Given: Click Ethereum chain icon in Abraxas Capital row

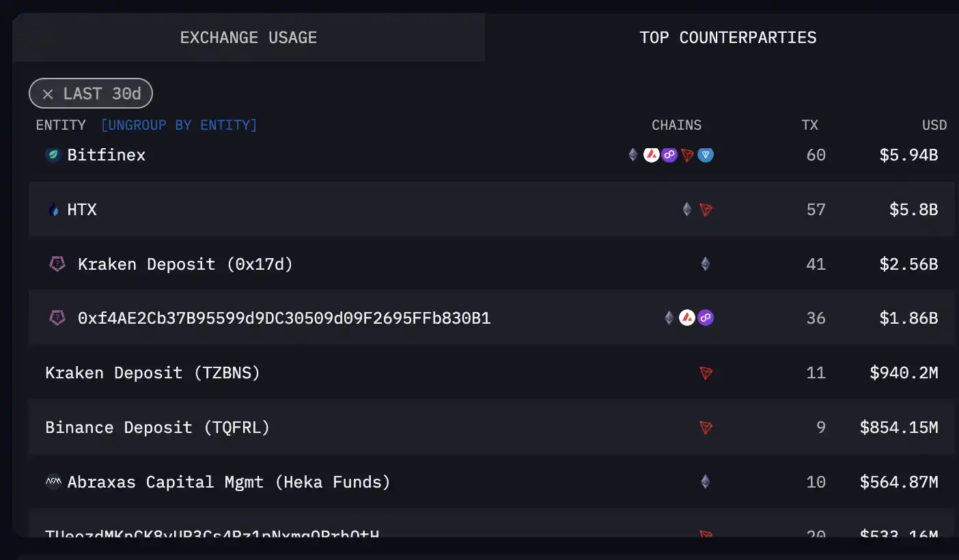Looking at the screenshot, I should (x=705, y=482).
